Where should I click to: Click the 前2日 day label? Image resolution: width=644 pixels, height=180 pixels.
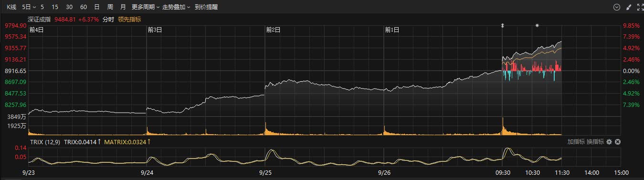[x=273, y=30]
